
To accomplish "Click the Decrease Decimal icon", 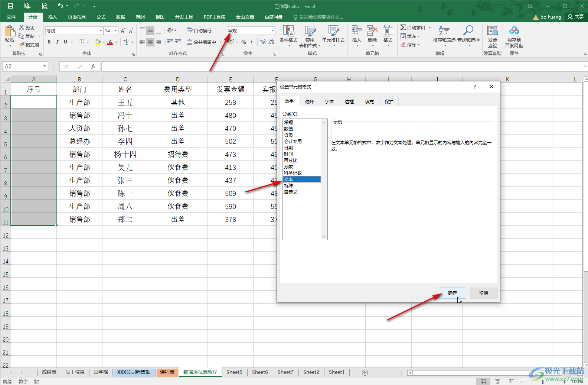I will click(271, 42).
